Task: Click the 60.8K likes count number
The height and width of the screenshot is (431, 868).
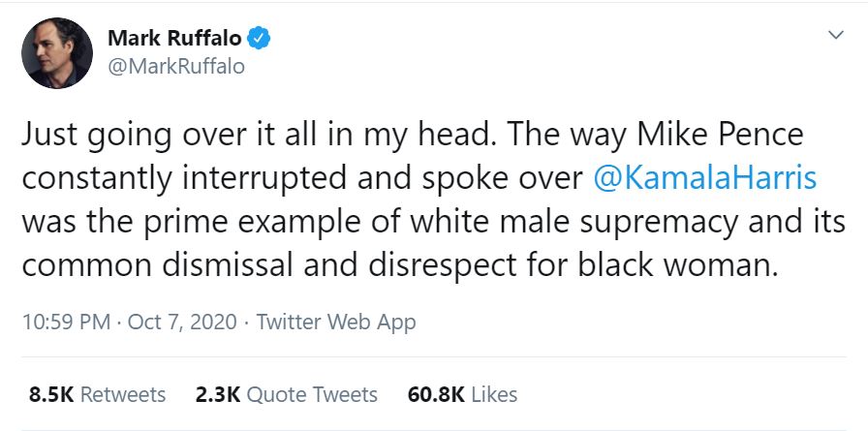Action: pyautogui.click(x=438, y=394)
